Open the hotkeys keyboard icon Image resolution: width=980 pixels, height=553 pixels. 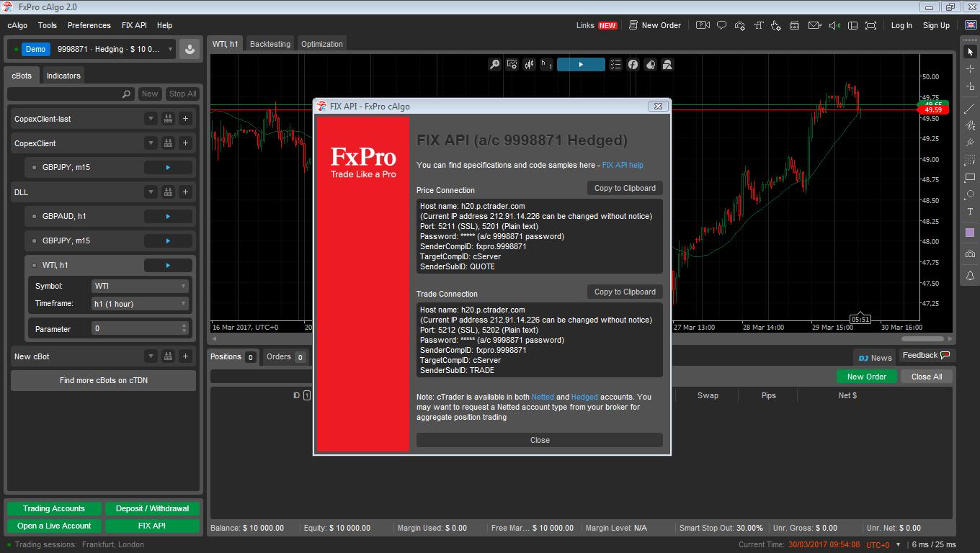[795, 25]
